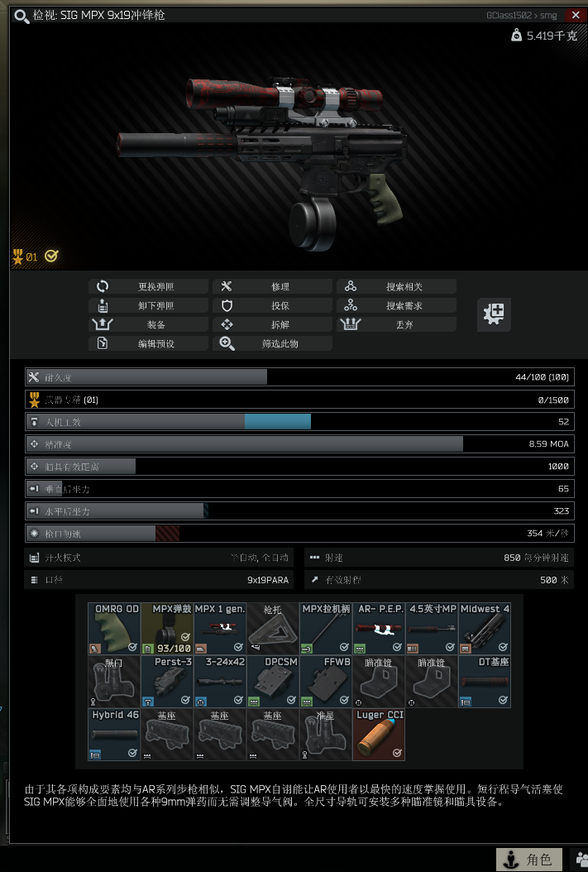Click the DPCSM mount slot
This screenshot has height=872, width=588.
tap(272, 681)
